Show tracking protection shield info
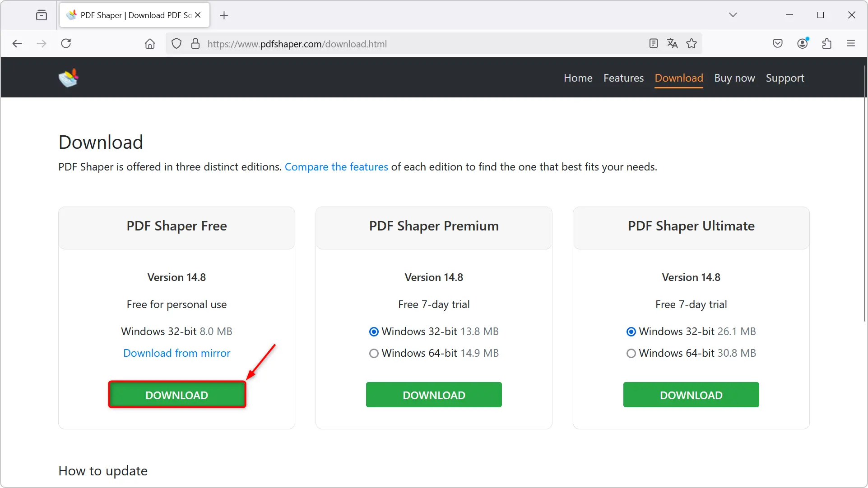This screenshot has height=488, width=868. [176, 44]
